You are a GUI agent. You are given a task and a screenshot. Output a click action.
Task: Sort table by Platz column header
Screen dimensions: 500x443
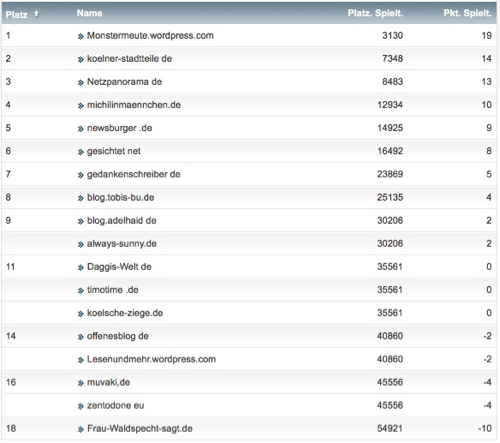pyautogui.click(x=17, y=14)
